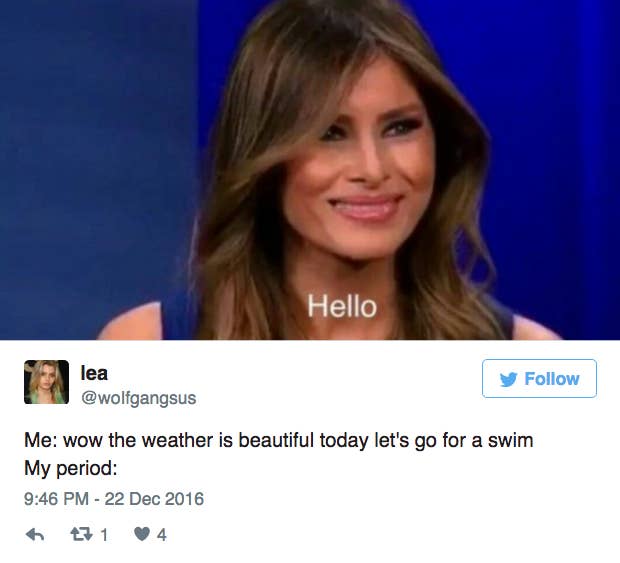620x563 pixels.
Task: View the like count of 4
Action: (161, 535)
